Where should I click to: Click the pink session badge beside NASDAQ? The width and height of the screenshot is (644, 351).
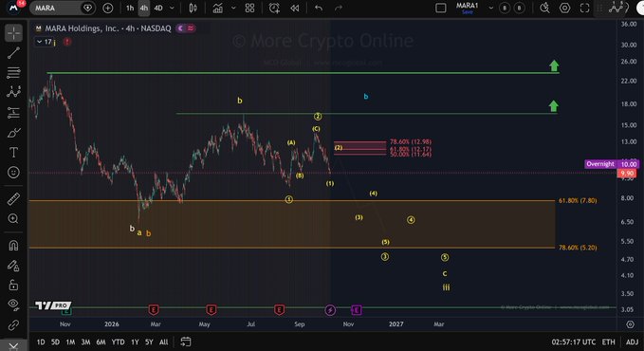[x=191, y=28]
